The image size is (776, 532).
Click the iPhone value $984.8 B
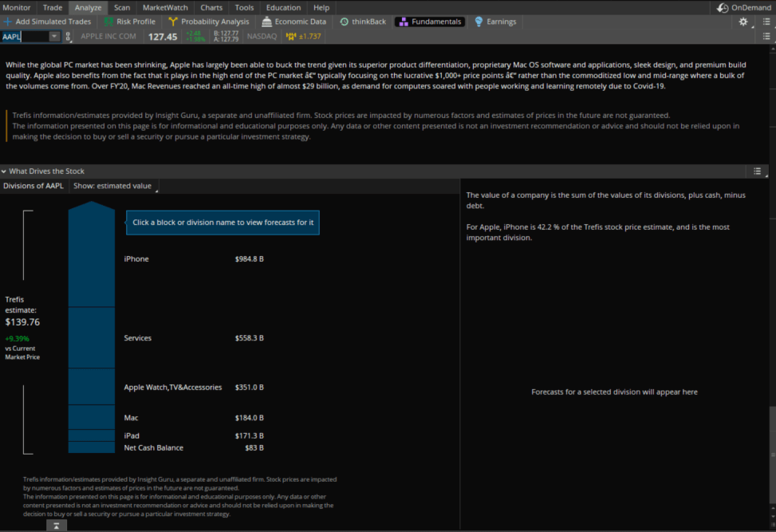click(249, 259)
